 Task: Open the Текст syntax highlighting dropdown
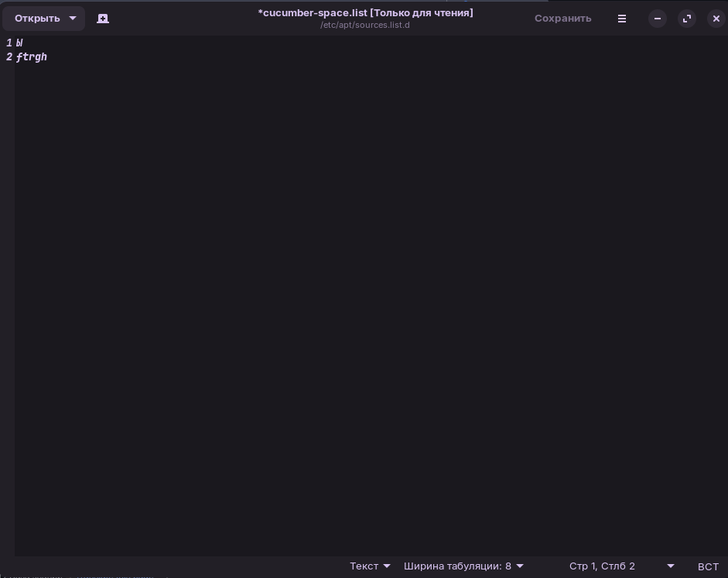point(370,566)
